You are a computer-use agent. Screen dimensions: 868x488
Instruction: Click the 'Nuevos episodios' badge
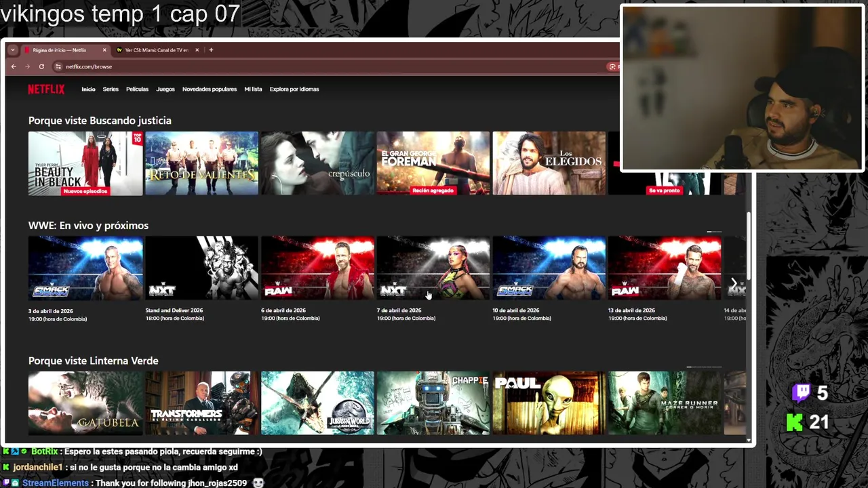[x=85, y=191]
